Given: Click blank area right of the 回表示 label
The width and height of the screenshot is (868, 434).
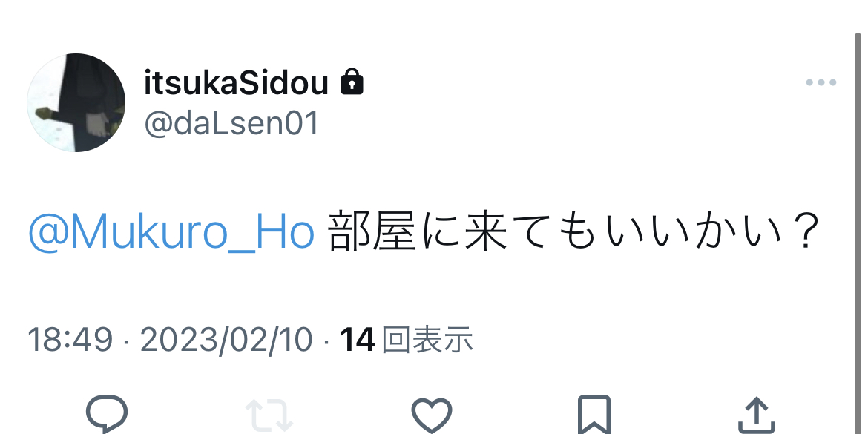Looking at the screenshot, I should 653,339.
